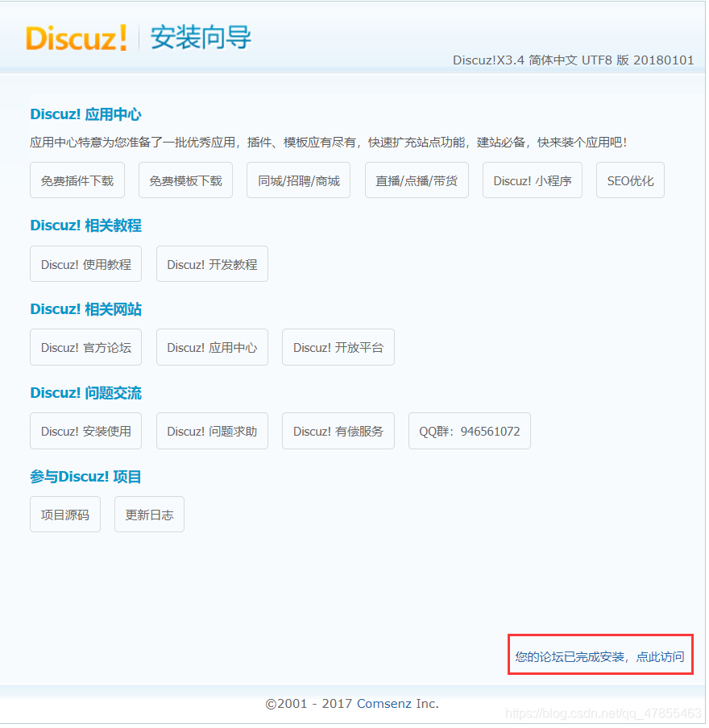Viewport: 709px width, 728px height.
Task: Click the Discuz! 相关网站 heading
Action: coord(86,310)
